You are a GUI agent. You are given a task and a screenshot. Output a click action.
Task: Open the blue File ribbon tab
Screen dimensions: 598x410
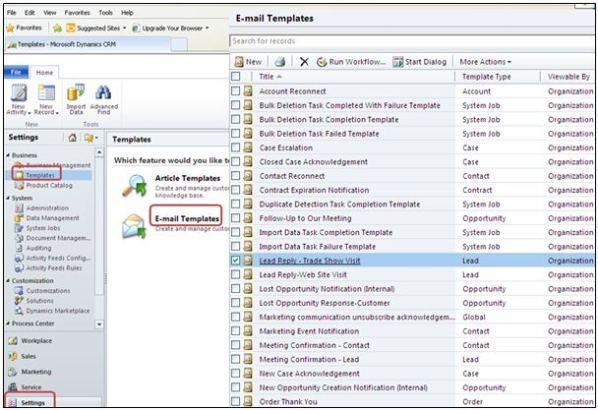16,72
